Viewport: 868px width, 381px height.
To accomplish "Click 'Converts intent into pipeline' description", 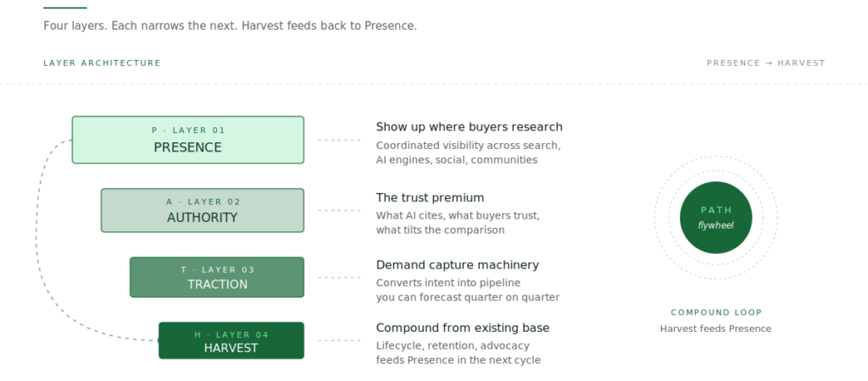I will (448, 283).
